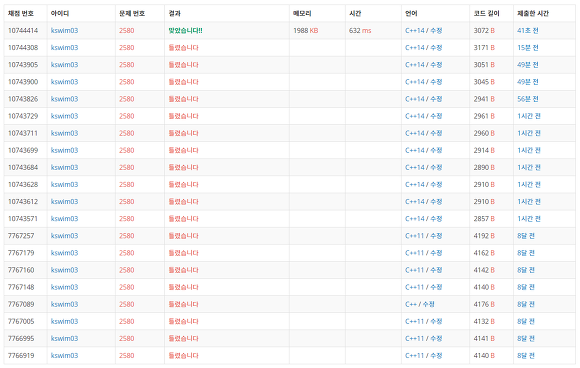This screenshot has width=580, height=368.
Task: Click the 맞았습니다!! result text
Action: coord(185,31)
